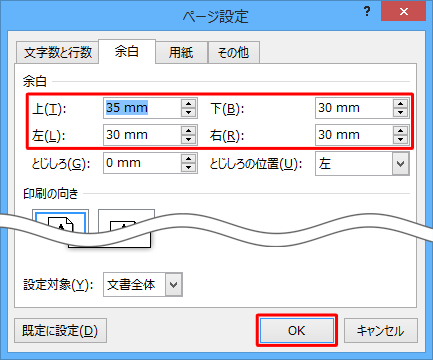Decrease the 左(L) margin with down arrow
This screenshot has width=433, height=360.
189,140
